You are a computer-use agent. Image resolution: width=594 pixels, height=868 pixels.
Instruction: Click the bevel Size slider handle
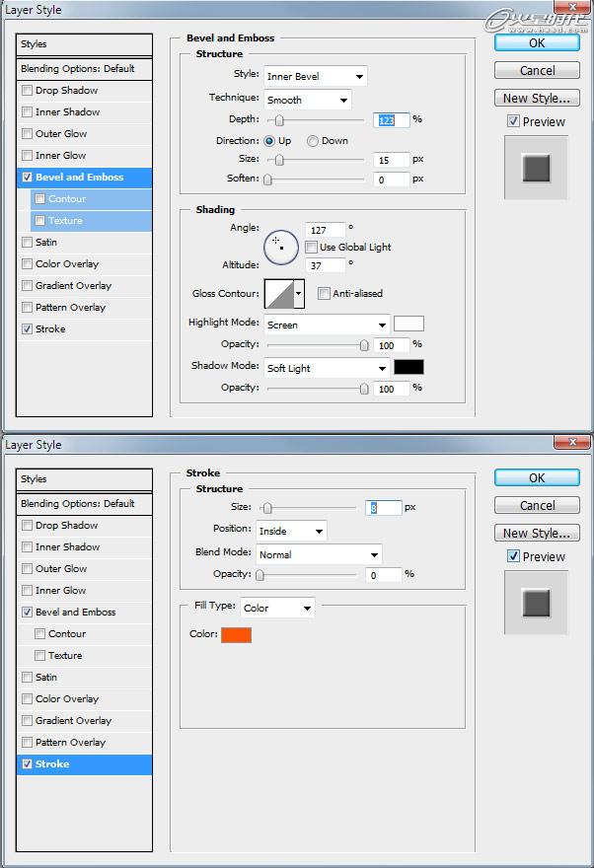pos(279,160)
